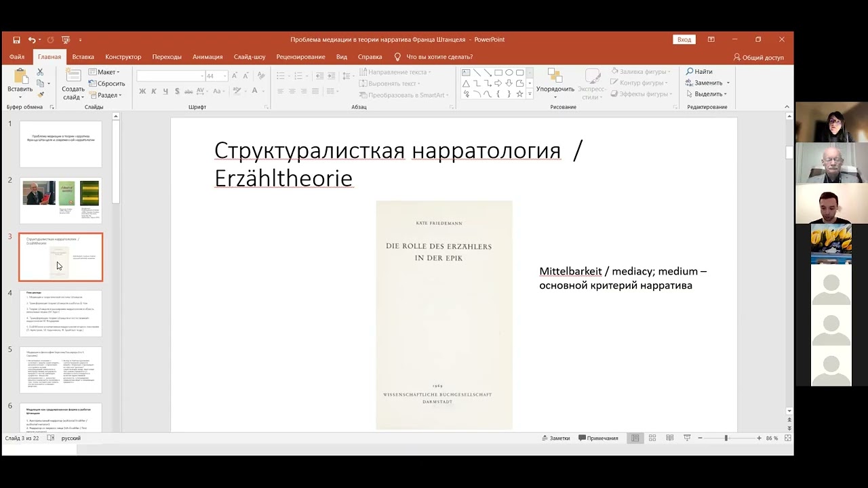Click Сбросить to reset the slide
This screenshot has height=488, width=868.
(107, 84)
